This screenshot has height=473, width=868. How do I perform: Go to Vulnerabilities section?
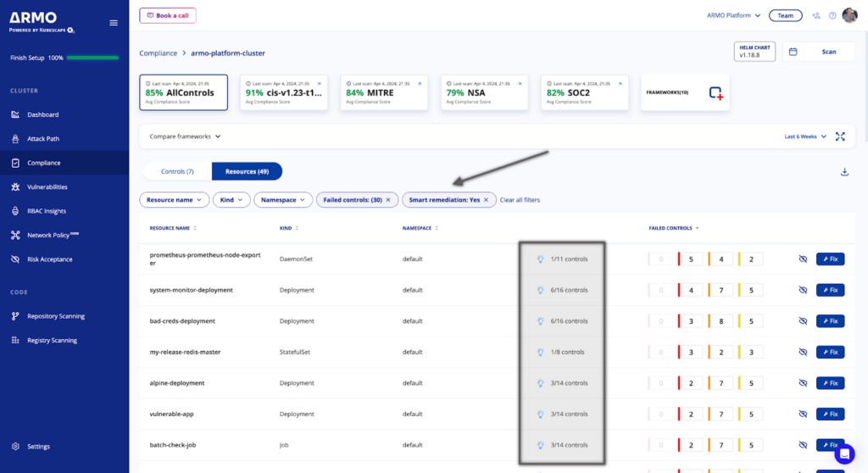coord(47,186)
